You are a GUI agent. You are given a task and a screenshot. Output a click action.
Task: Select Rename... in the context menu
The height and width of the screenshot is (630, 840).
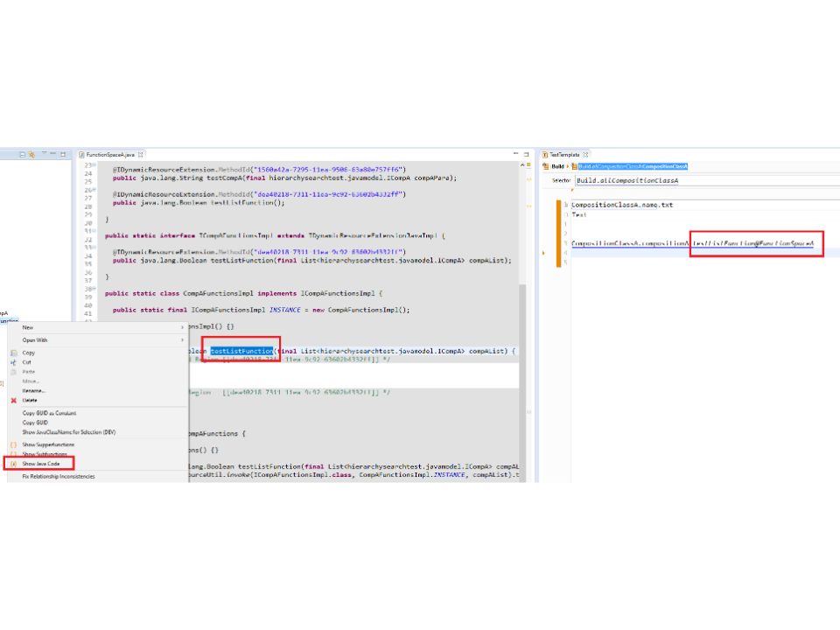point(33,390)
